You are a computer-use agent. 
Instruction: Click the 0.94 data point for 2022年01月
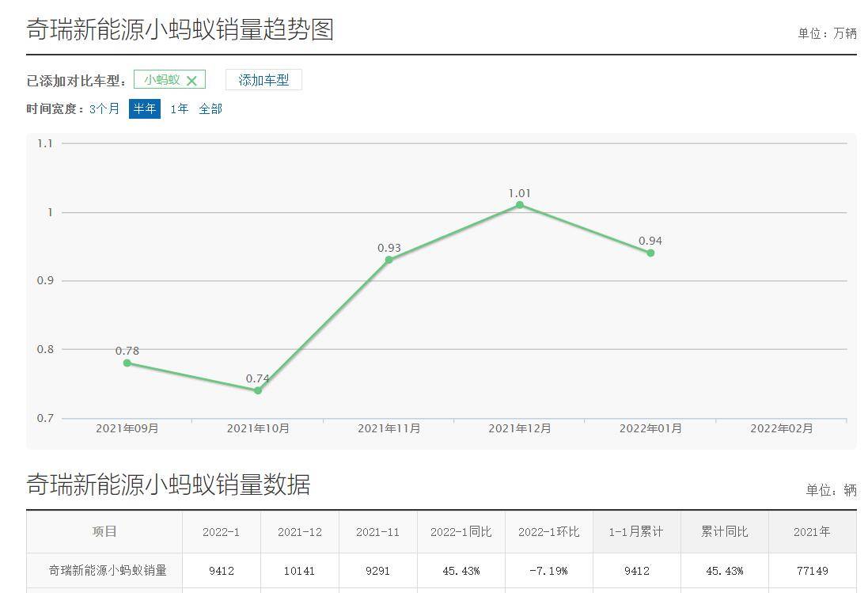coord(650,253)
